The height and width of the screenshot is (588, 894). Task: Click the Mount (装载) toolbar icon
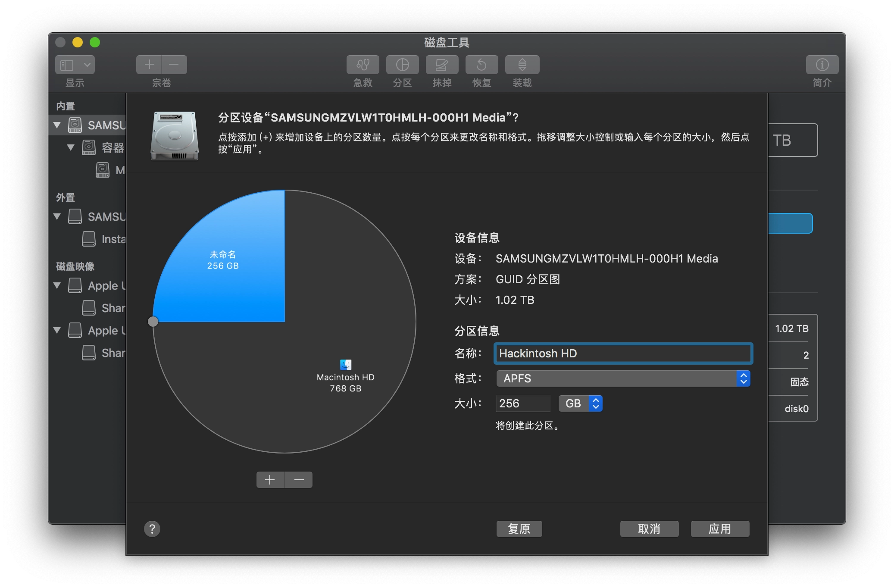click(522, 65)
